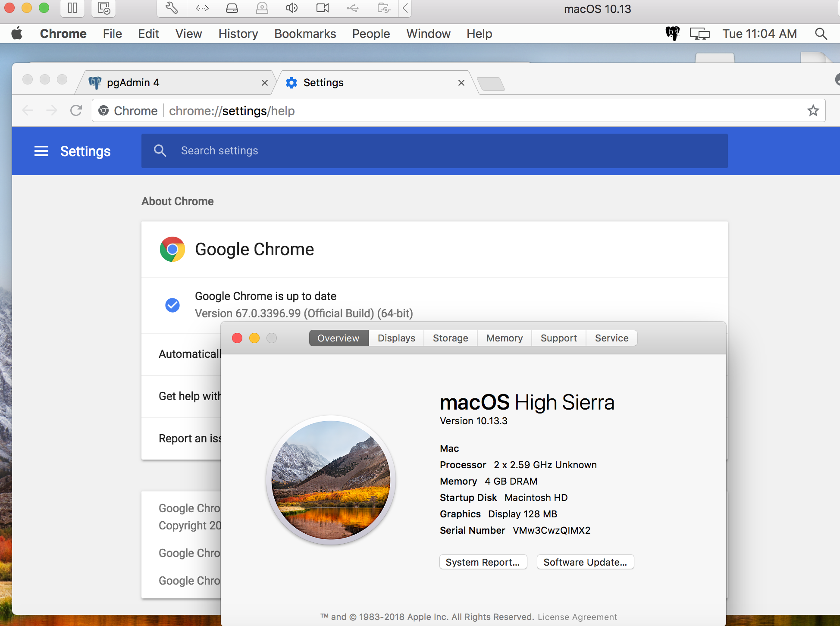840x626 pixels.
Task: Click the VM snapshot icon
Action: [x=103, y=8]
